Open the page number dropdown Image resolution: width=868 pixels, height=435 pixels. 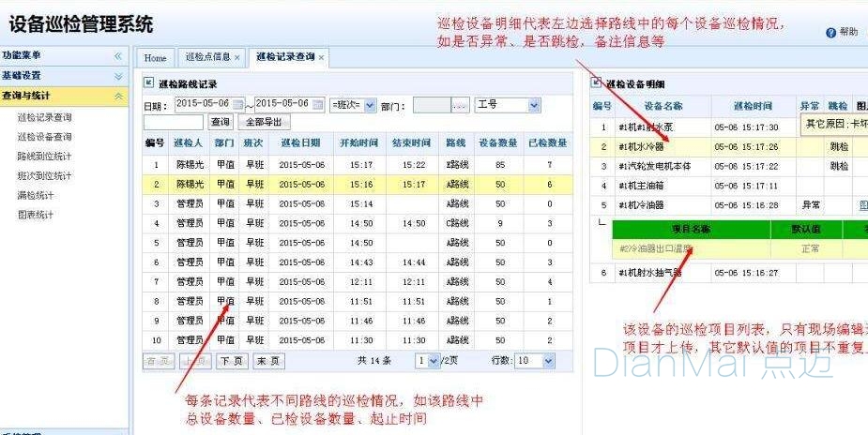pyautogui.click(x=427, y=361)
